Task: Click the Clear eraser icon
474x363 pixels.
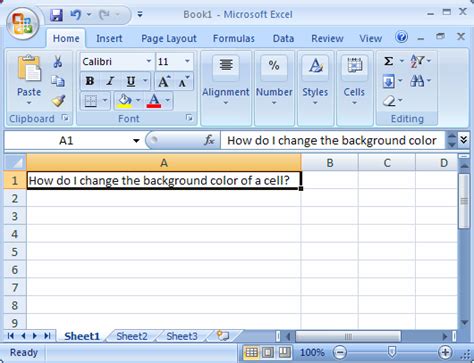Action: (389, 101)
